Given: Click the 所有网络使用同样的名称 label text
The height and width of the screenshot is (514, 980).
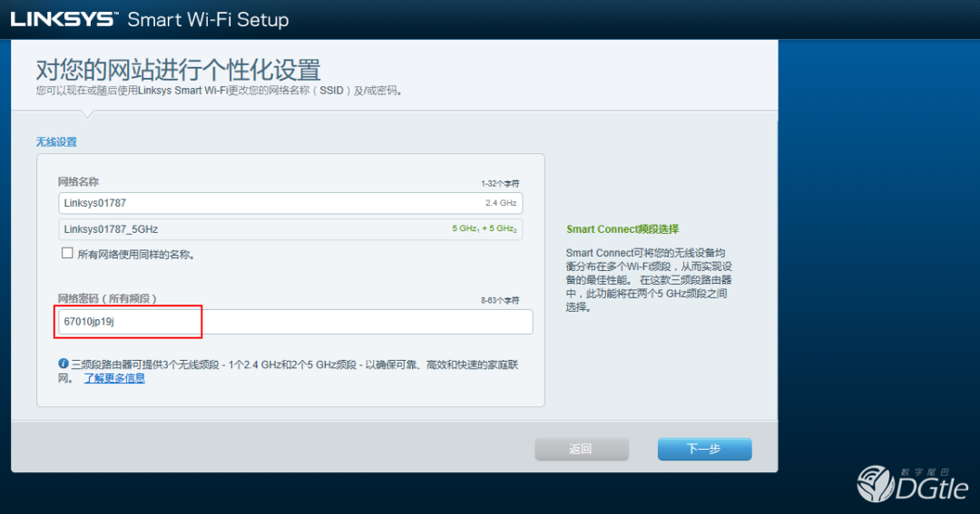Looking at the screenshot, I should (x=135, y=254).
